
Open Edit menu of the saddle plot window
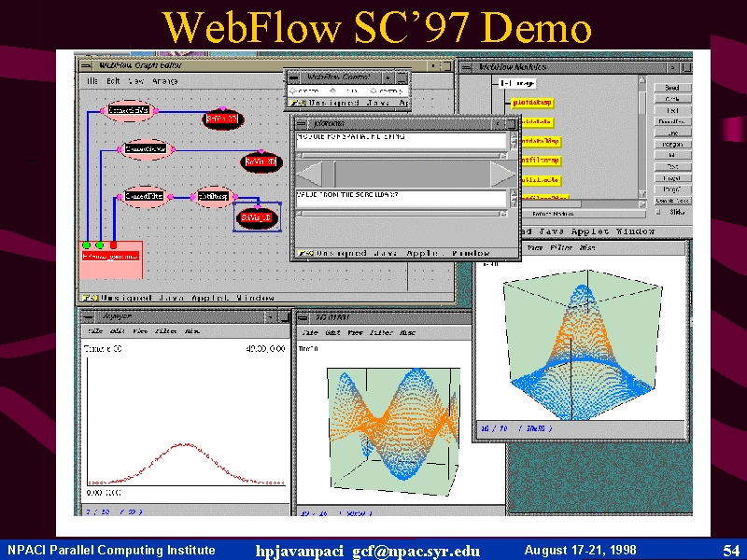pyautogui.click(x=332, y=333)
